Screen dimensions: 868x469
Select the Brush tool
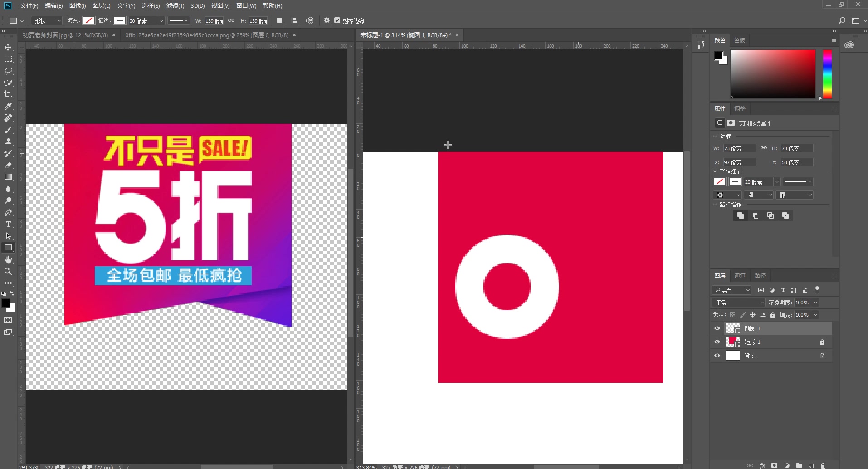click(x=8, y=130)
